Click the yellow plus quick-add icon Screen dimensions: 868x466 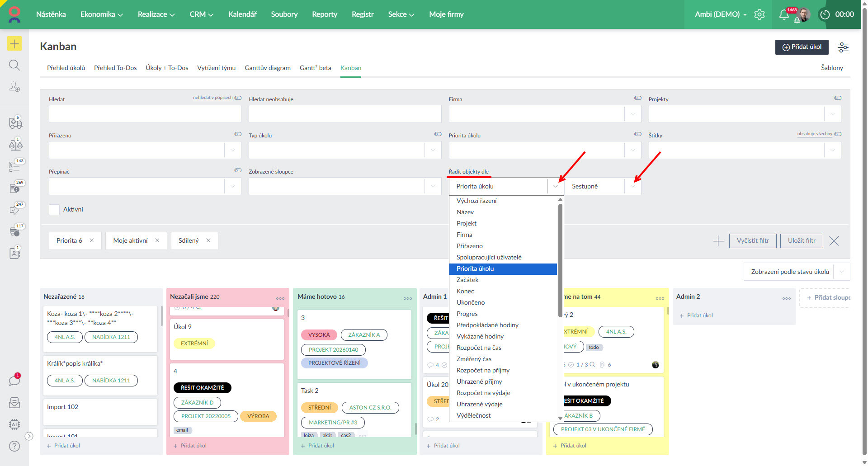click(14, 43)
